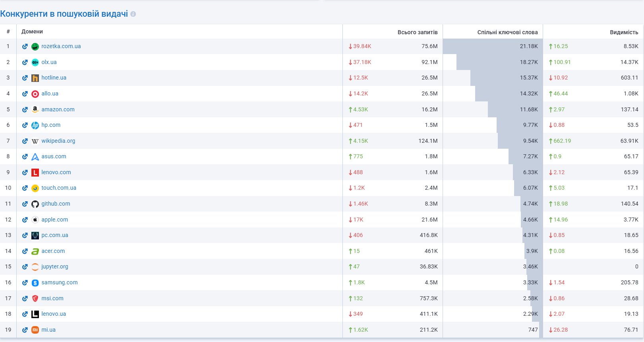This screenshot has width=644, height=342.
Task: Open the asus.com domain link
Action: [x=54, y=156]
